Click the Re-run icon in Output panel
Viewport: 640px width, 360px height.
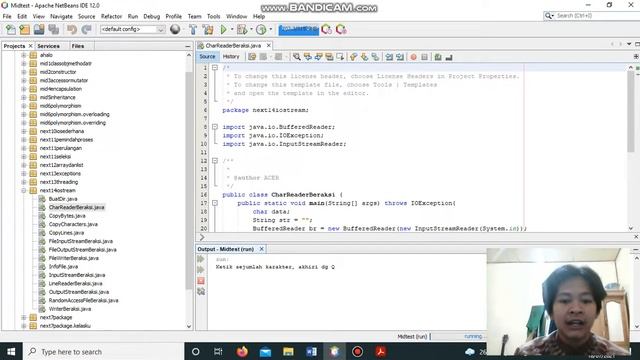point(201,259)
